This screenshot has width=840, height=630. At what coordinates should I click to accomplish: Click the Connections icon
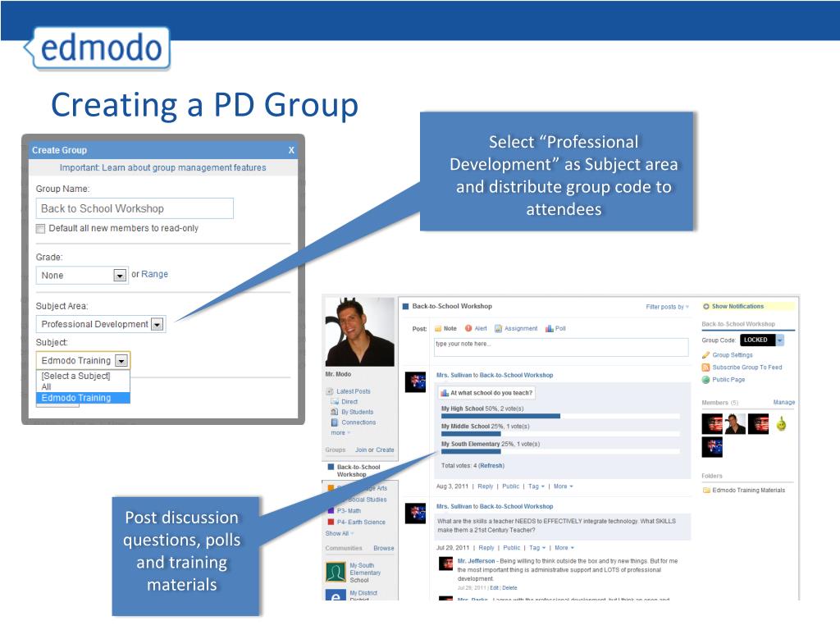(x=335, y=422)
